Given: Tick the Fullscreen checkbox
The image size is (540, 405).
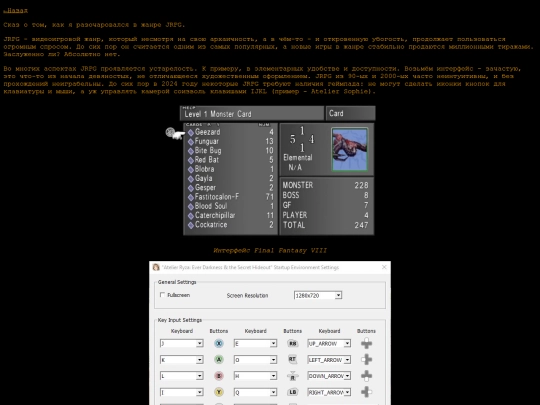Looking at the screenshot, I should click(x=163, y=295).
